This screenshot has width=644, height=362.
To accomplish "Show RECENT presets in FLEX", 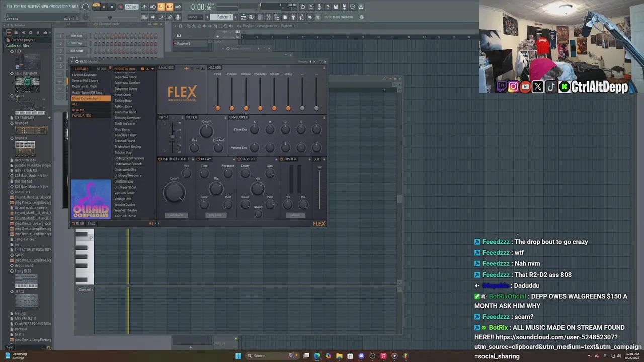I will pos(78,110).
